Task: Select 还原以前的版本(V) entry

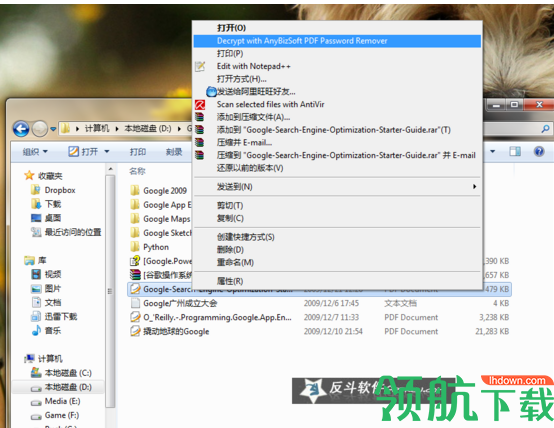Action: point(337,168)
